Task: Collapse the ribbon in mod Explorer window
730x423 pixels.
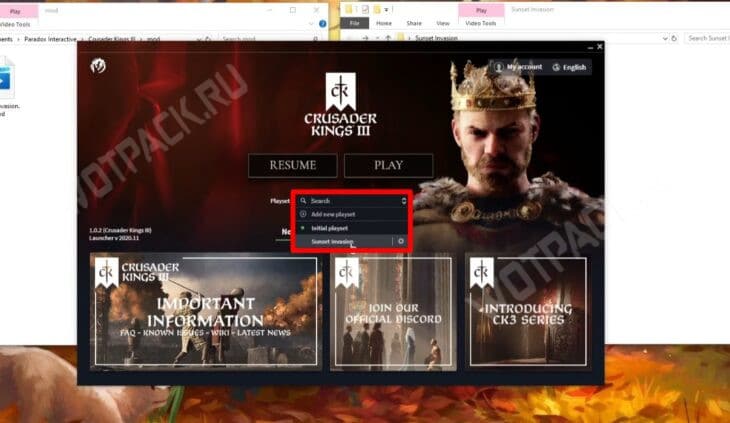Action: coord(311,24)
